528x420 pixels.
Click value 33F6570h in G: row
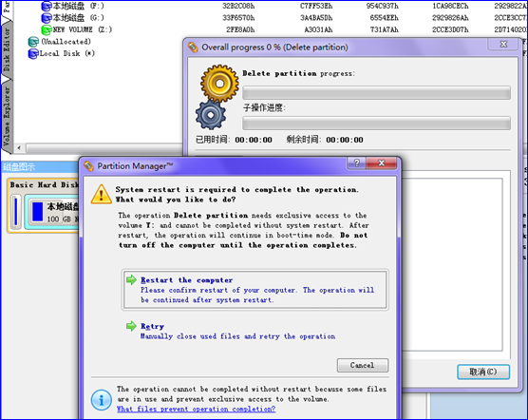pyautogui.click(x=238, y=18)
